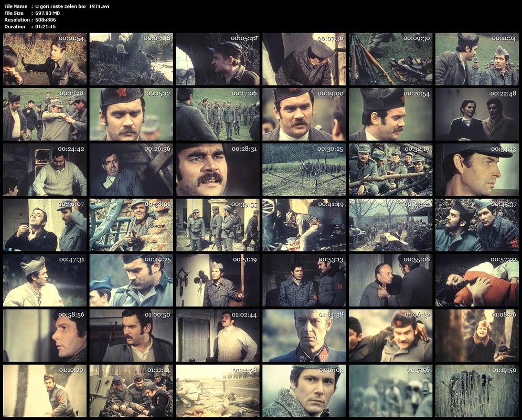The height and width of the screenshot is (420, 522).
Task: Select the close-up frame 00:28:31
Action: tap(218, 170)
